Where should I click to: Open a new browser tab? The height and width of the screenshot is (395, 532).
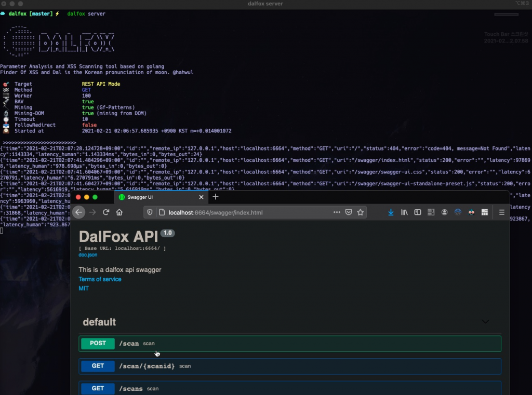[216, 197]
